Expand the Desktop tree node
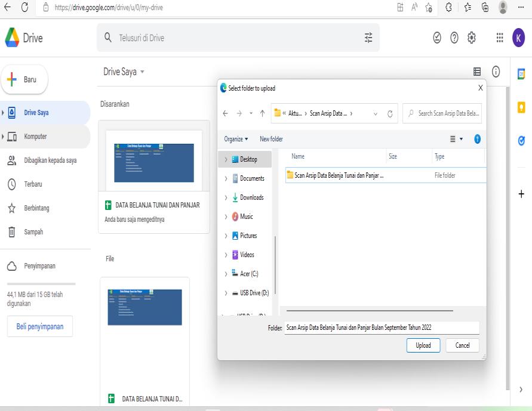The width and height of the screenshot is (532, 411). point(226,159)
